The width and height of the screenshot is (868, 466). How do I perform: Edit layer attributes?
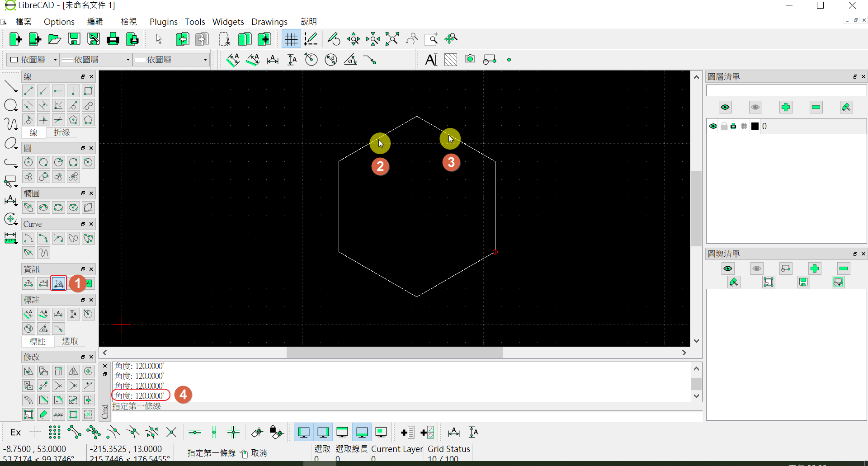846,107
